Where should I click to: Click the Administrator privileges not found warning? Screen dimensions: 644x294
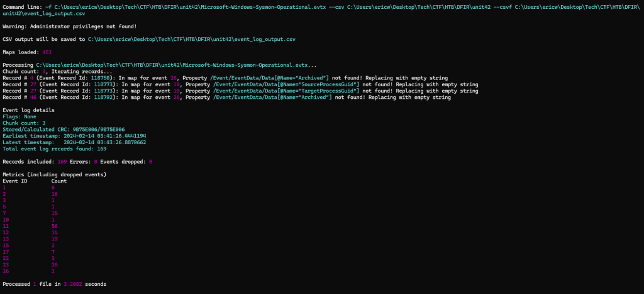pos(70,26)
